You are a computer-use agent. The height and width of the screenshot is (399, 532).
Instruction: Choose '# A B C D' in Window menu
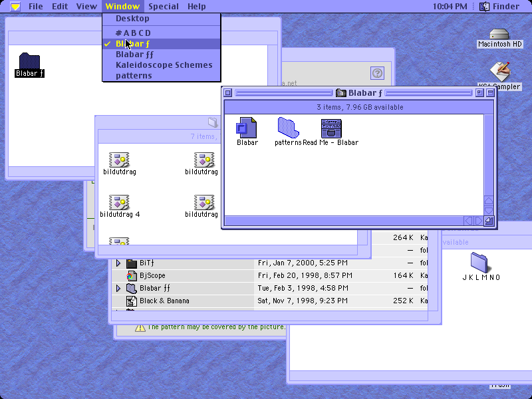[x=162, y=33]
